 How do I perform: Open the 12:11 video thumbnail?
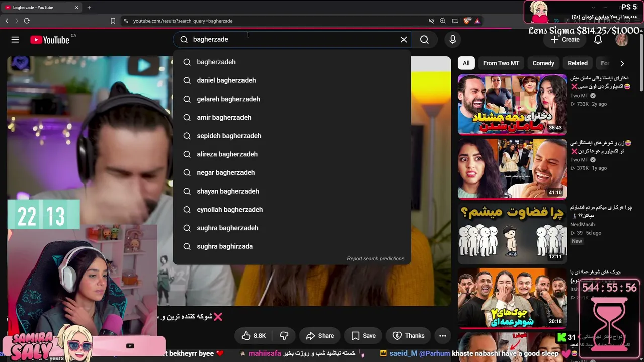[x=512, y=233]
